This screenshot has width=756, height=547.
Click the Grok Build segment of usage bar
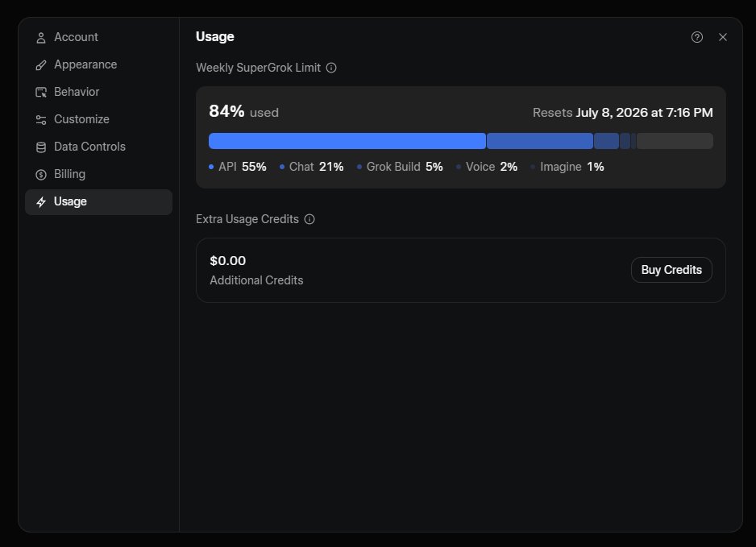pos(607,141)
